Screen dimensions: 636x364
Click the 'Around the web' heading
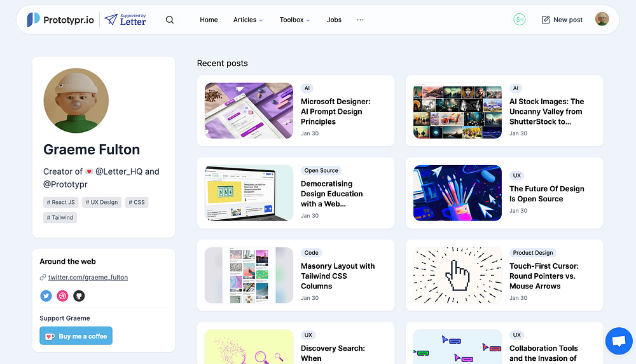click(68, 262)
